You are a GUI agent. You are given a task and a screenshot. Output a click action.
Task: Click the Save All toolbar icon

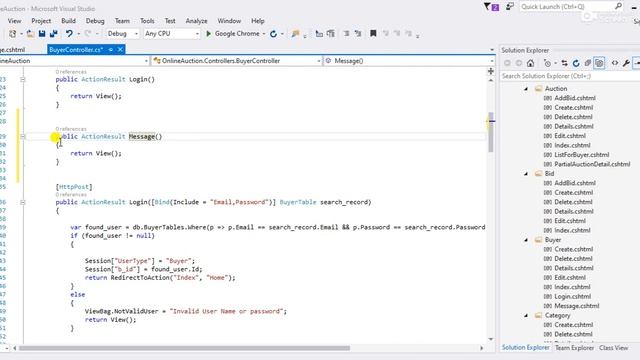click(53, 34)
